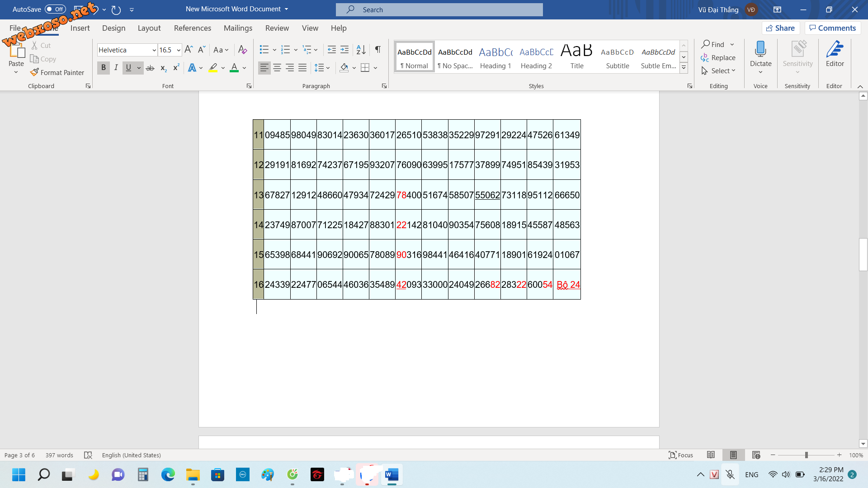
Task: Expand the Styles gallery
Action: [x=684, y=68]
